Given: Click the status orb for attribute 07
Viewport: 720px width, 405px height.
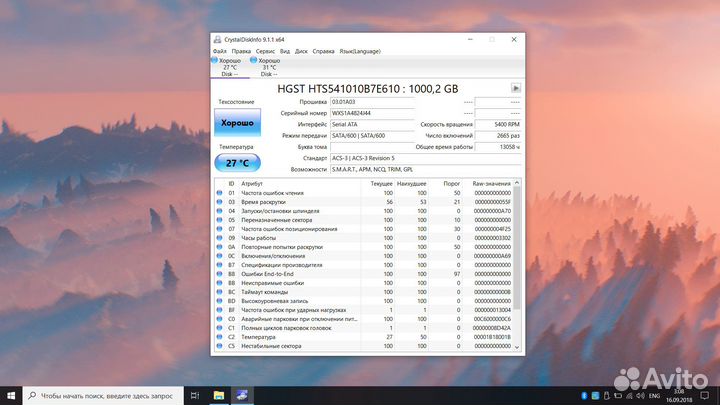Looking at the screenshot, I should click(219, 229).
